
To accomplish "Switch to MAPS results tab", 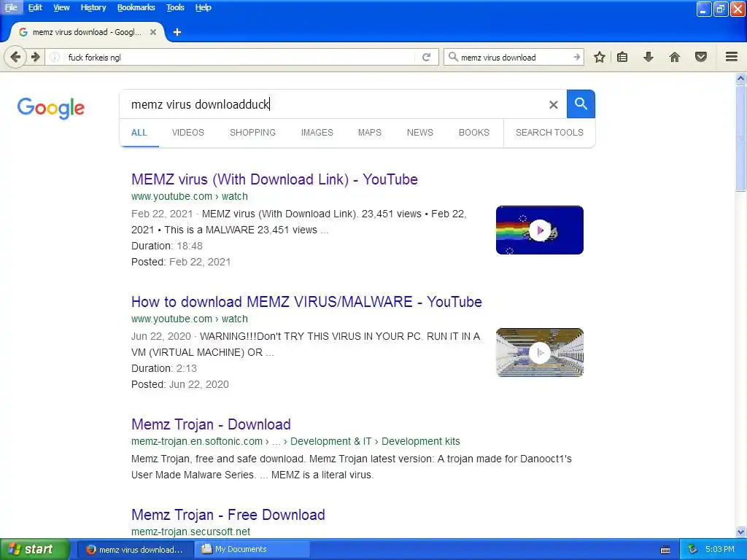I will pos(370,133).
